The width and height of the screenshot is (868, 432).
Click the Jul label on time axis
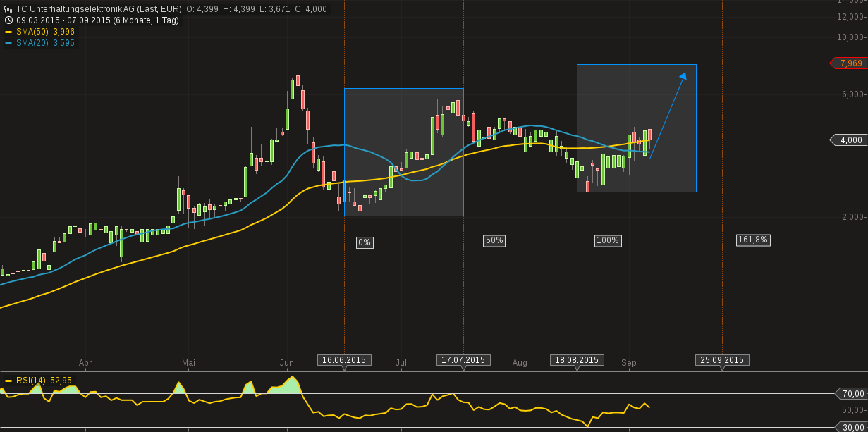(401, 363)
